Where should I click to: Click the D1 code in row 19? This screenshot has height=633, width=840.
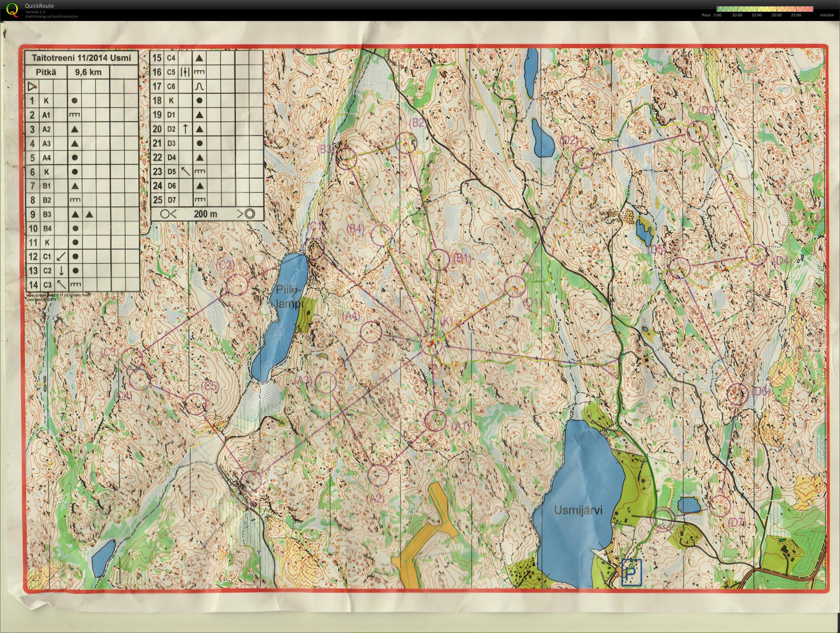point(171,115)
